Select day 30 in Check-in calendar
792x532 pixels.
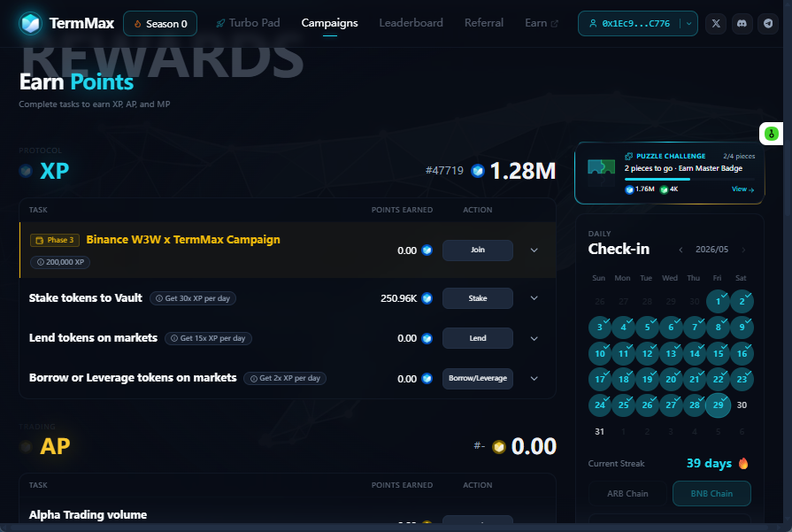coord(742,405)
